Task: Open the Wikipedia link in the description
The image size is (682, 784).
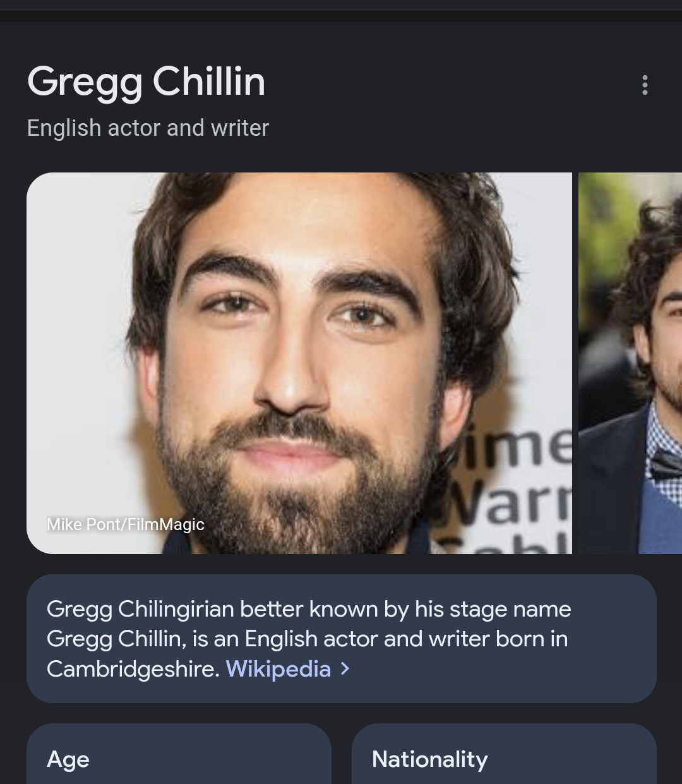Action: click(278, 668)
